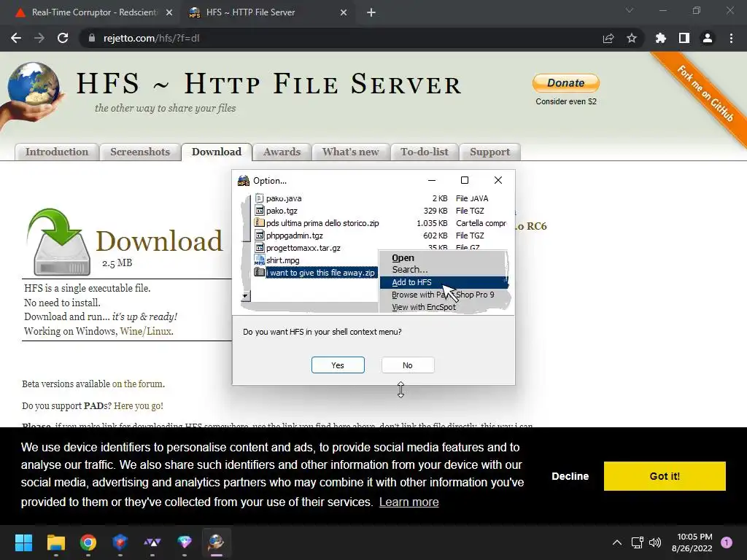Select the Download tab
Image resolution: width=747 pixels, height=560 pixels.
216,152
